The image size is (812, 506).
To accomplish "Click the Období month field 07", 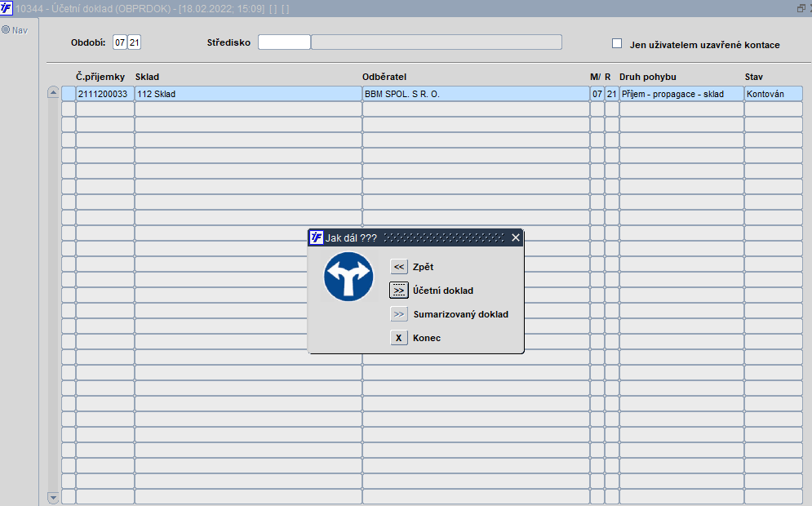I will [120, 42].
